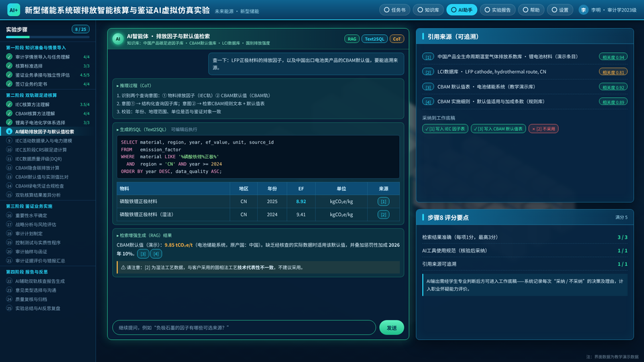Viewport: 644px width, 362px height.
Task: Click the AI+ logo icon
Action: [x=13, y=10]
